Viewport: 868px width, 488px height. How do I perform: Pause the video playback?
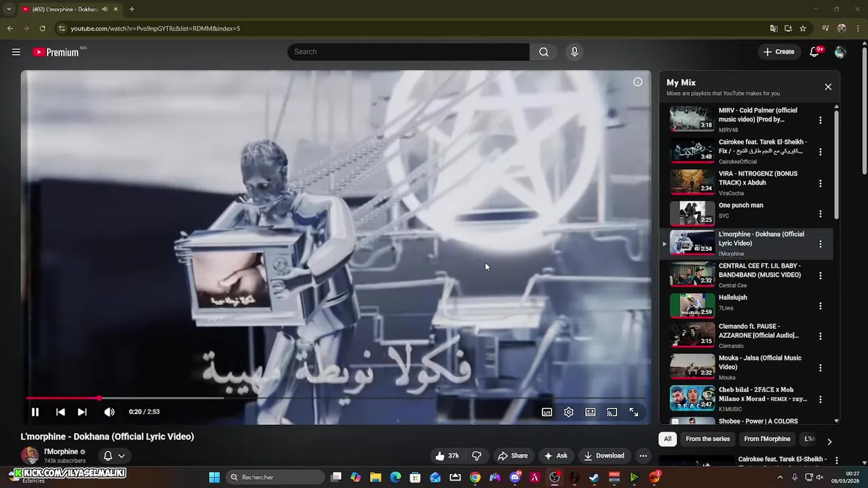35,412
